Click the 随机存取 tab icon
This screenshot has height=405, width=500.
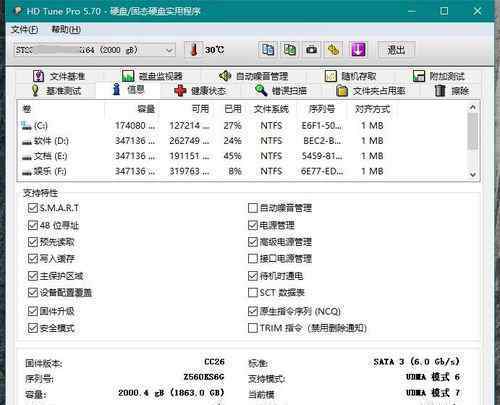point(331,76)
